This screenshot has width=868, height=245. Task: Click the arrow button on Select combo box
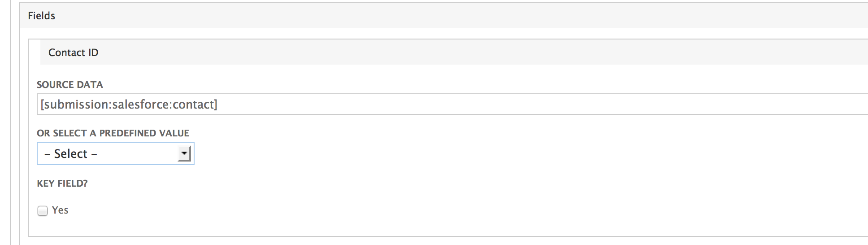[x=184, y=154]
